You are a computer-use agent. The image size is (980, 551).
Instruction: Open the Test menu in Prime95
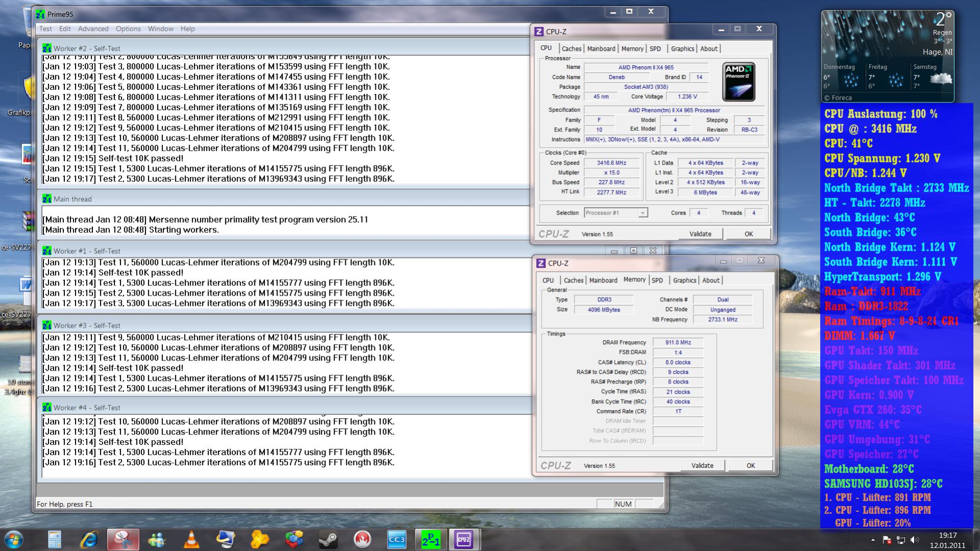pyautogui.click(x=45, y=29)
